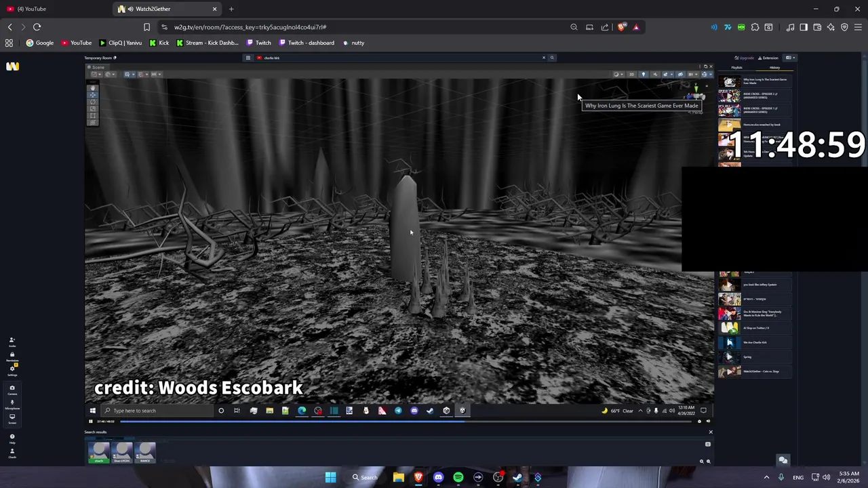
Task: Open Permissions lock icon in sidebar
Action: [12, 356]
